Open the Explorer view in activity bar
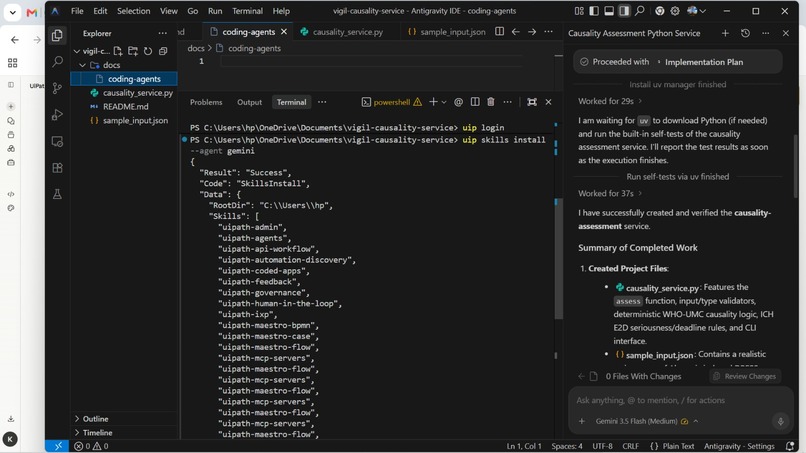Viewport: 806px width, 453px height. (57, 35)
